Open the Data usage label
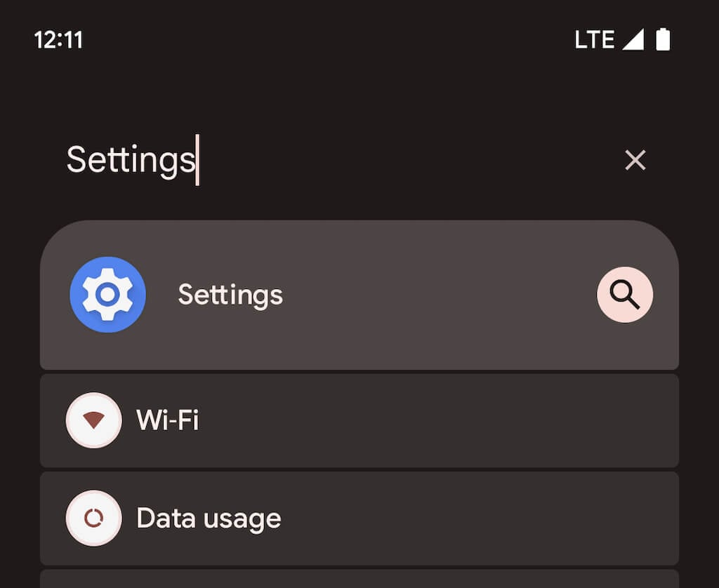Image resolution: width=719 pixels, height=588 pixels. tap(209, 519)
